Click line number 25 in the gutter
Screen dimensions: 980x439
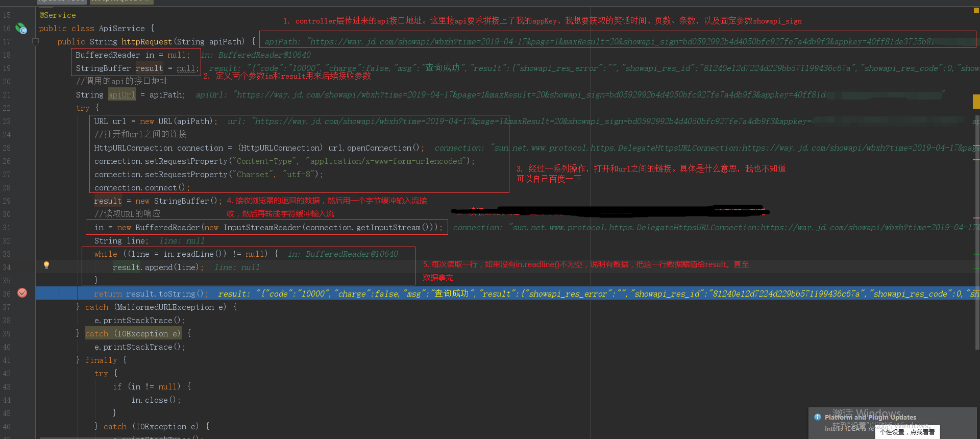click(7, 148)
